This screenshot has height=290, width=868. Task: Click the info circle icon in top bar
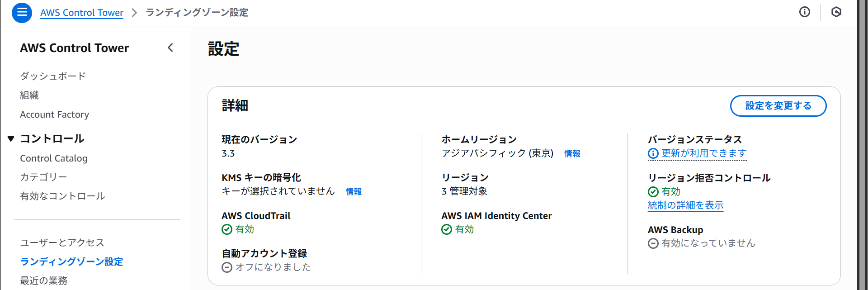804,12
